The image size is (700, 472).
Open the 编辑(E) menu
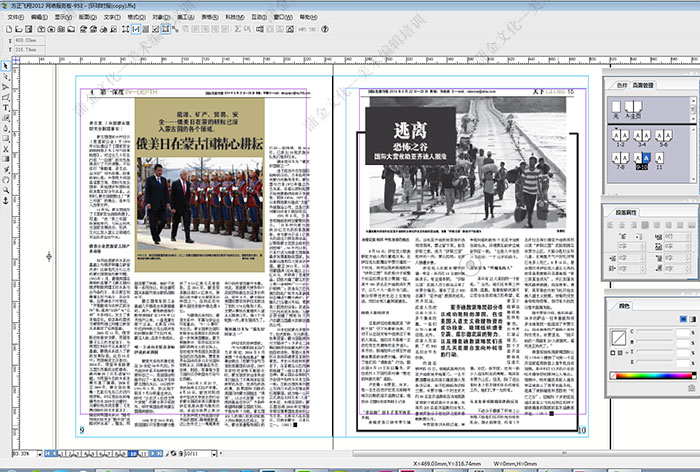39,17
